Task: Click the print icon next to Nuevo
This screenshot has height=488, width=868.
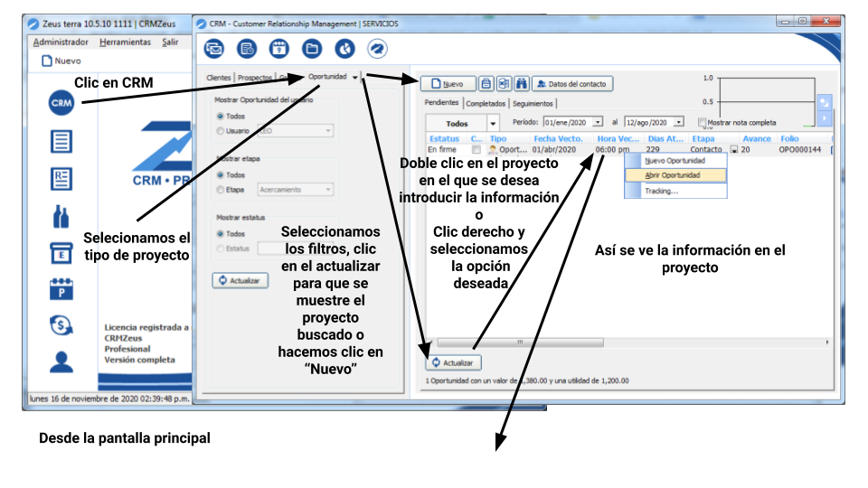Action: click(x=486, y=83)
